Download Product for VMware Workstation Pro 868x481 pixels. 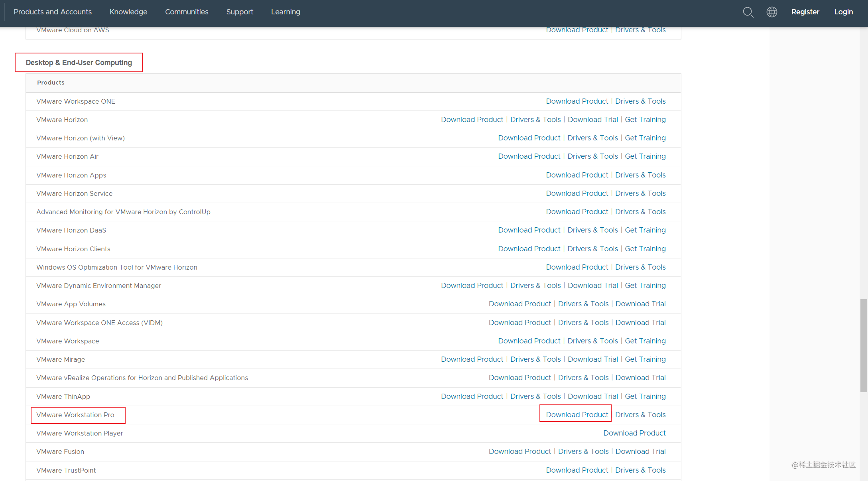point(577,415)
